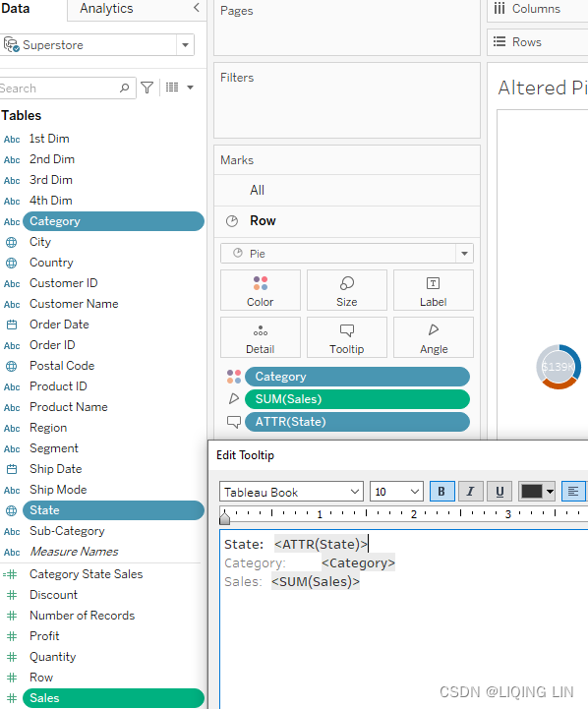Click the number icon beside Discount
588x709 pixels.
coord(12,595)
